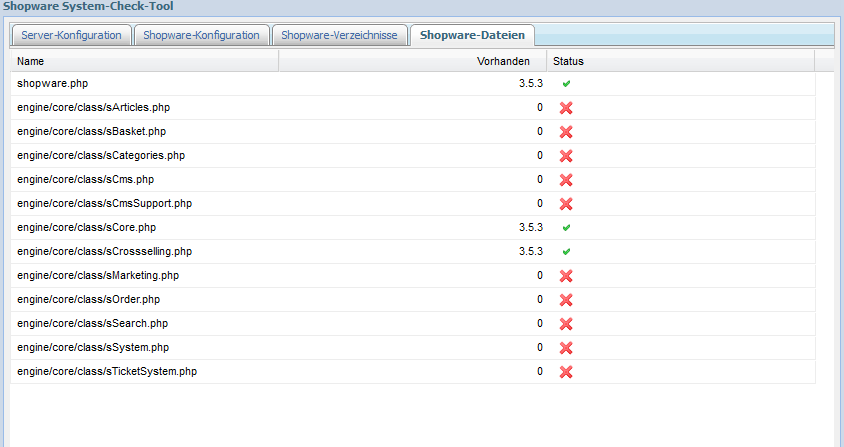Click red X status for sCmsSupport.php

click(x=566, y=204)
